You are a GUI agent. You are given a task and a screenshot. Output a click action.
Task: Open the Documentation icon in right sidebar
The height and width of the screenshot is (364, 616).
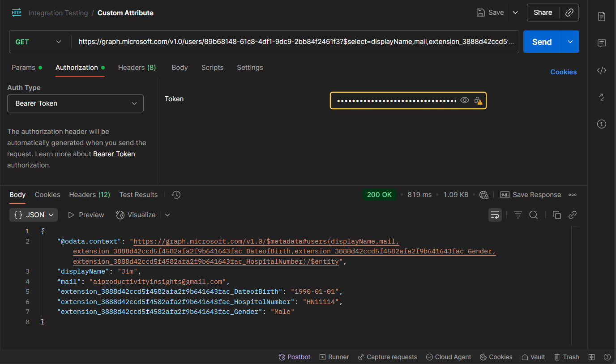(602, 17)
